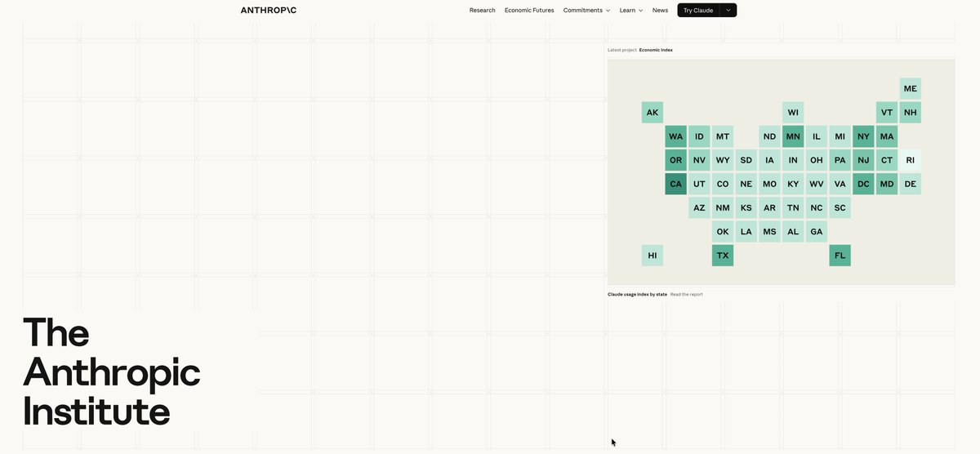Select the DC tile
The image size is (980, 454).
(863, 184)
